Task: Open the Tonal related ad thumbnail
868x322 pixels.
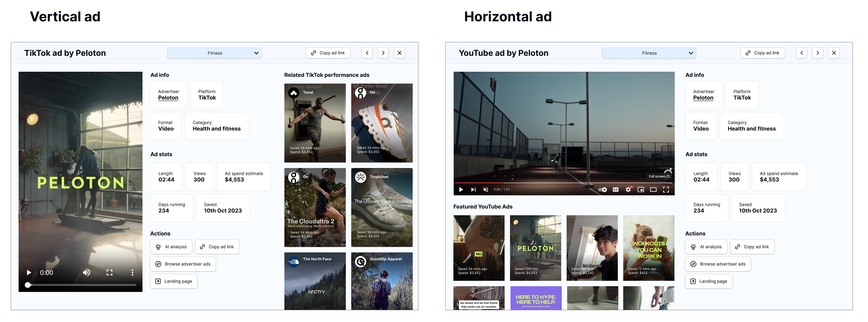Action: click(x=315, y=123)
